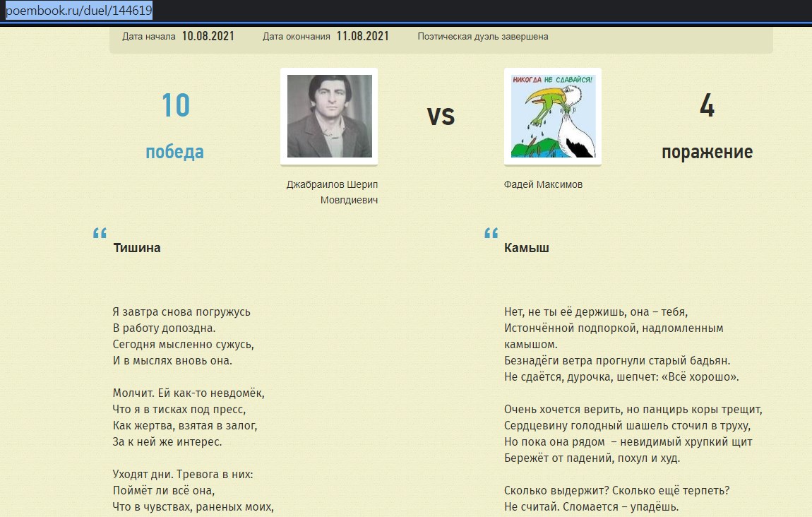Click the winning score 10

(175, 106)
